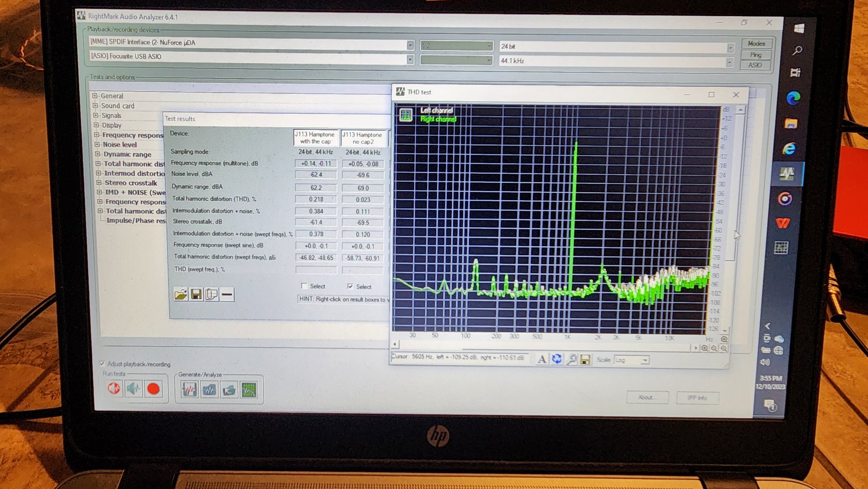Expand the Noise level tree node

(x=97, y=144)
